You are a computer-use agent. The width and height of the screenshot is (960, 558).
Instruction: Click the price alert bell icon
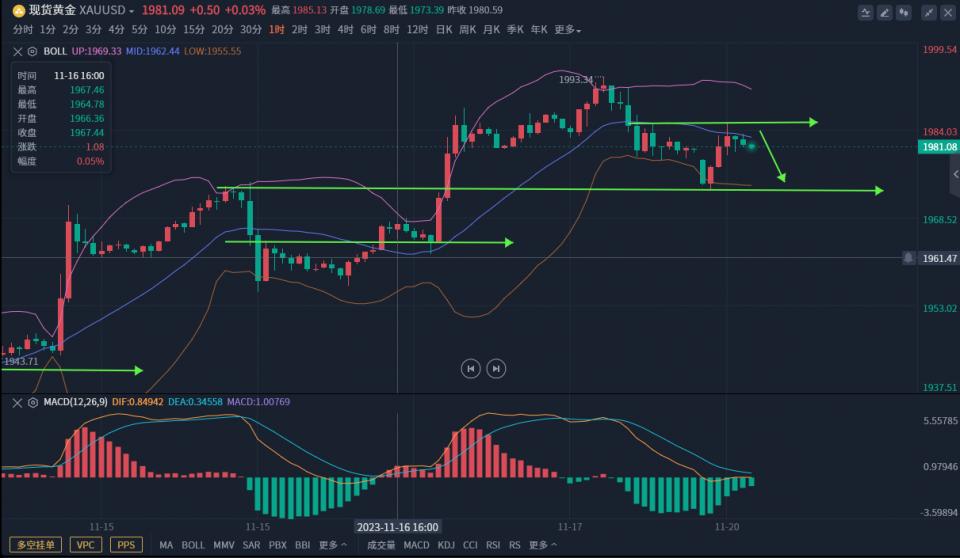908,257
